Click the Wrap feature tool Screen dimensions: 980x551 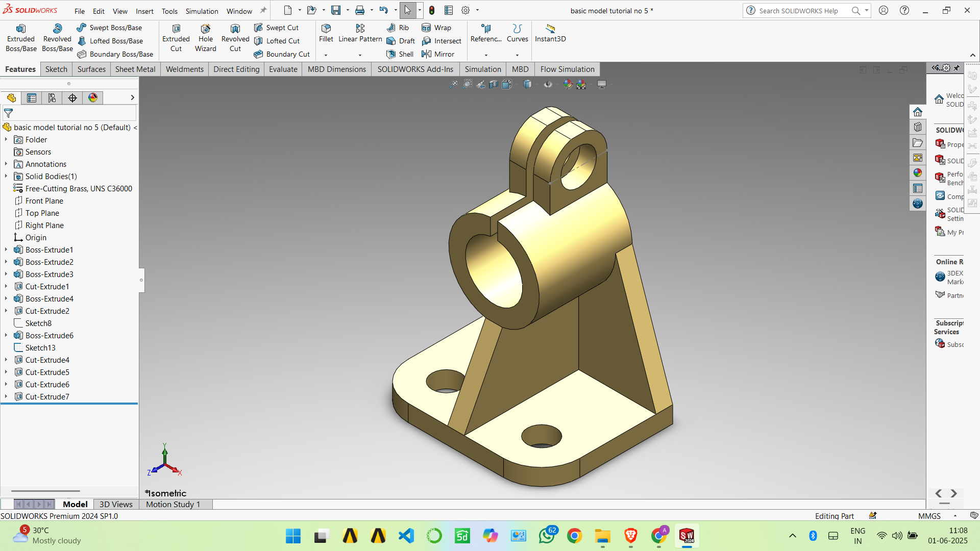[x=437, y=28]
